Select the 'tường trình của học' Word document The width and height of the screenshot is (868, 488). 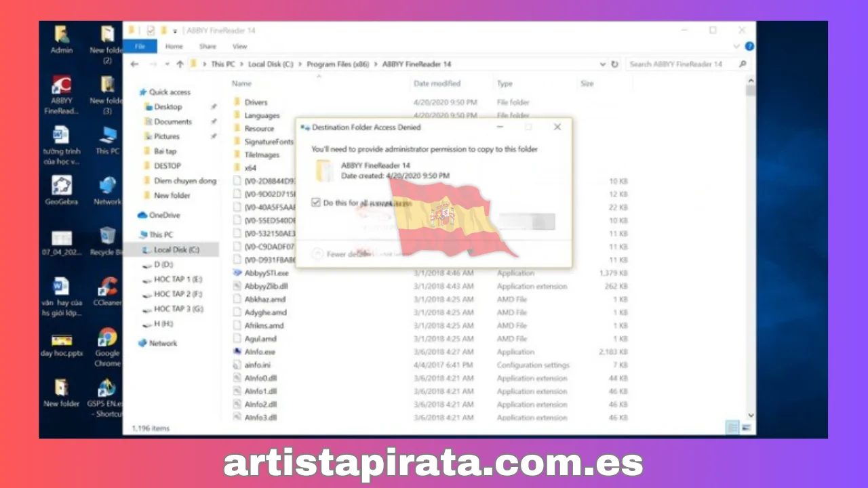[x=62, y=145]
